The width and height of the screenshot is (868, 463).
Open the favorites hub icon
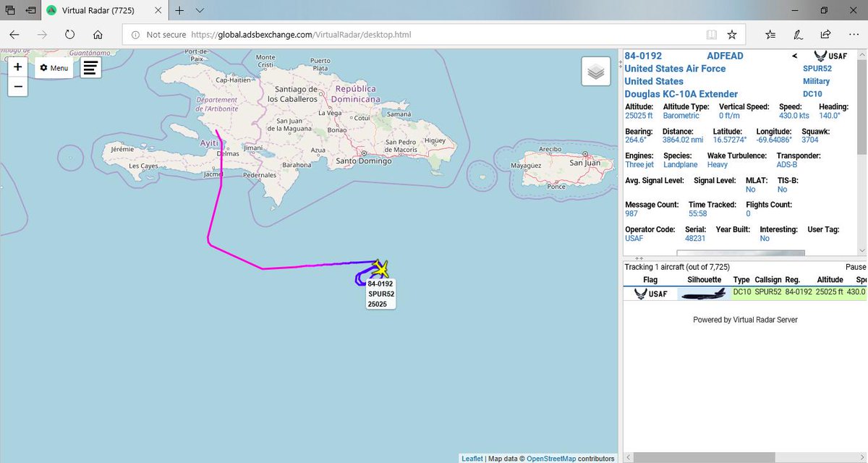(x=770, y=34)
